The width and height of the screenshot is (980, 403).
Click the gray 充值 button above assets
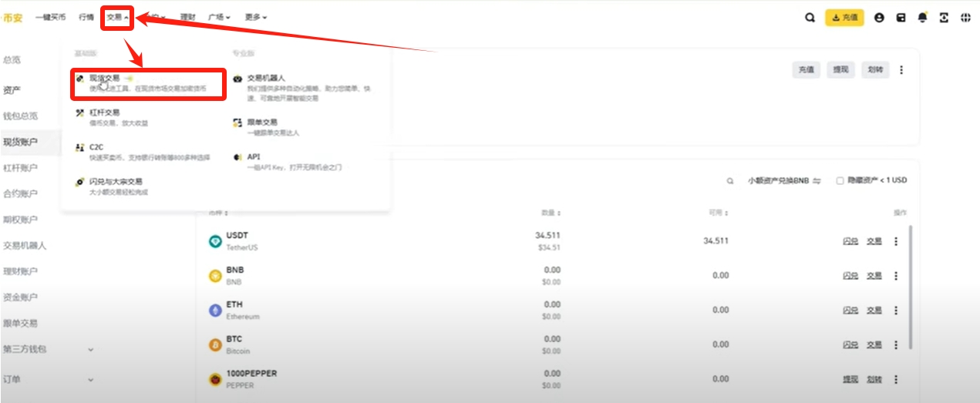(806, 69)
